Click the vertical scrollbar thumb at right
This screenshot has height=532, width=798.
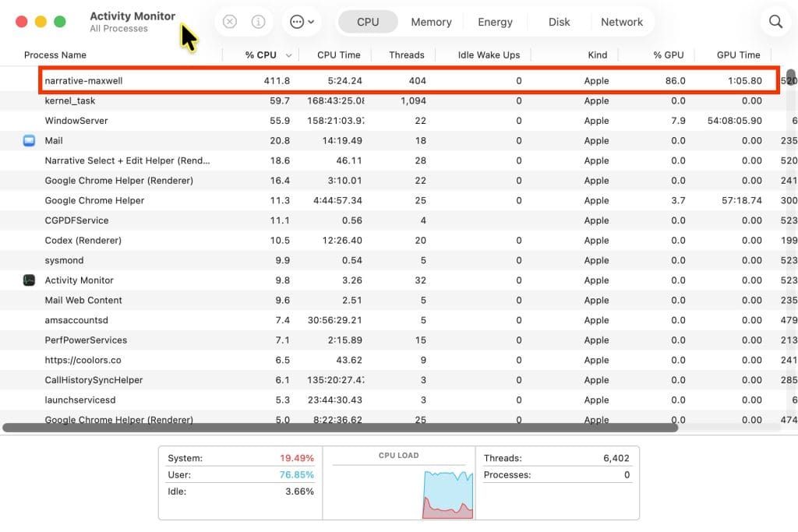point(790,77)
